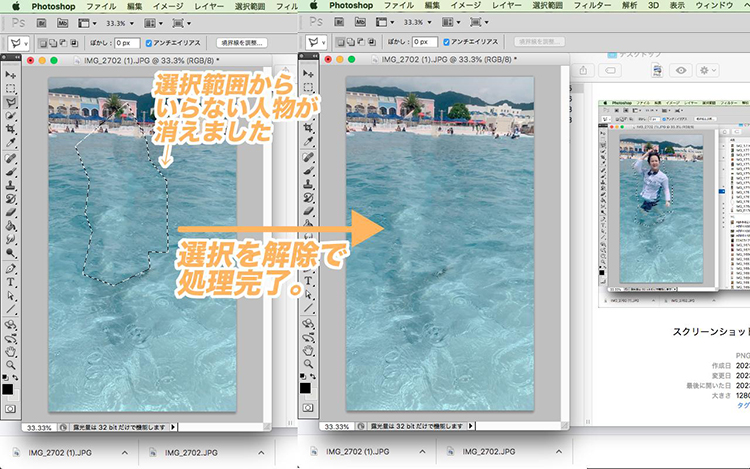Select the Zoom tool in left toolbox
The width and height of the screenshot is (750, 469).
click(11, 365)
